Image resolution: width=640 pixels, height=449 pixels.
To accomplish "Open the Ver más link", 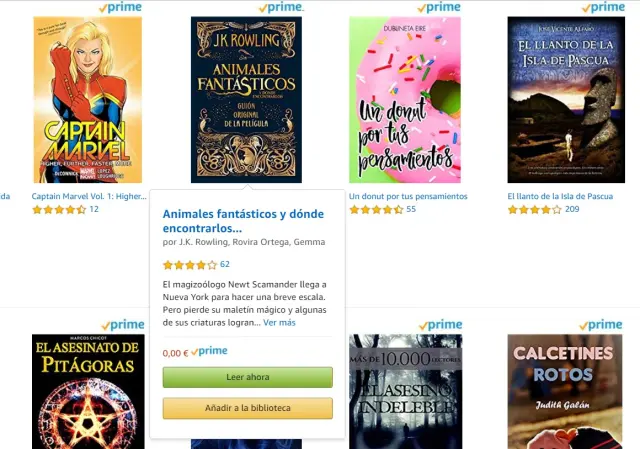I will tap(279, 323).
